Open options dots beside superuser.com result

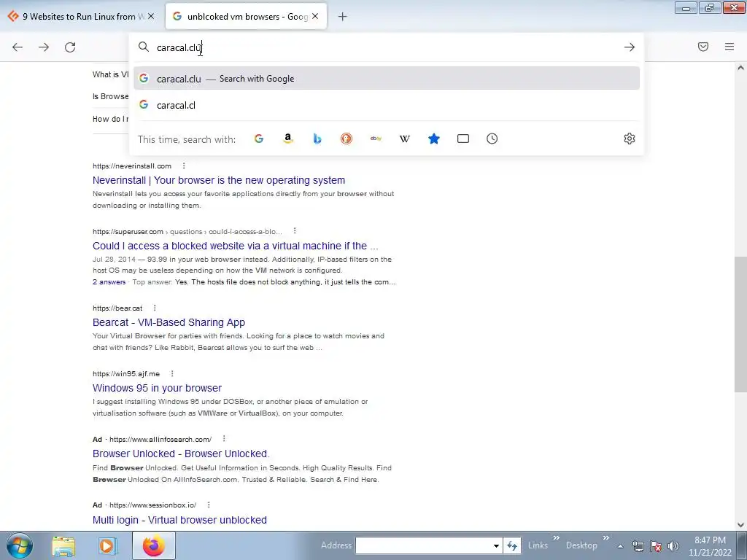(x=295, y=231)
